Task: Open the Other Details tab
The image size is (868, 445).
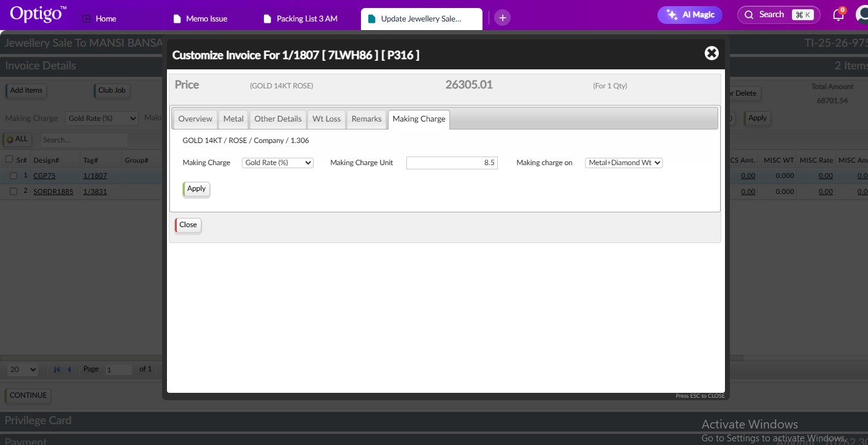Action: 277,119
